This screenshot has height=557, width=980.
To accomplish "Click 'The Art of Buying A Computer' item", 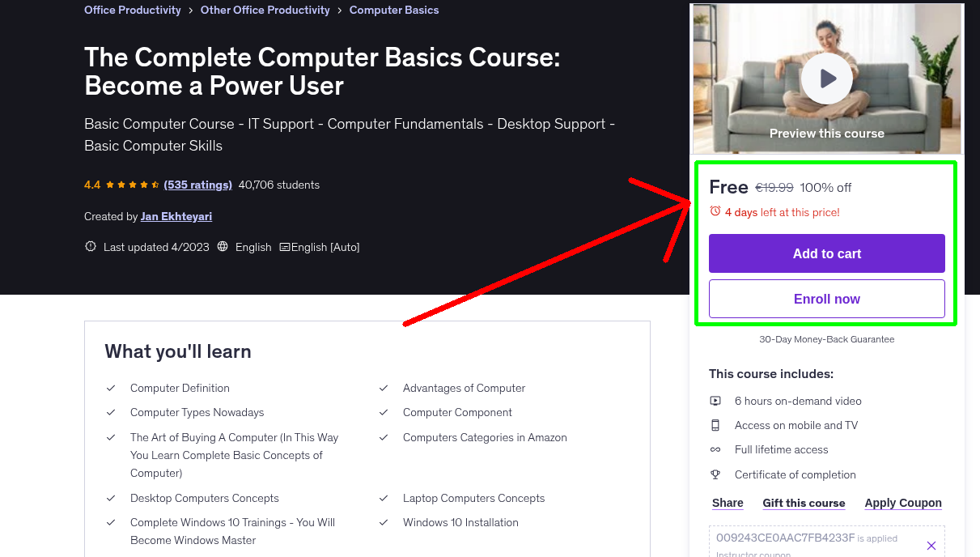I will pos(235,455).
